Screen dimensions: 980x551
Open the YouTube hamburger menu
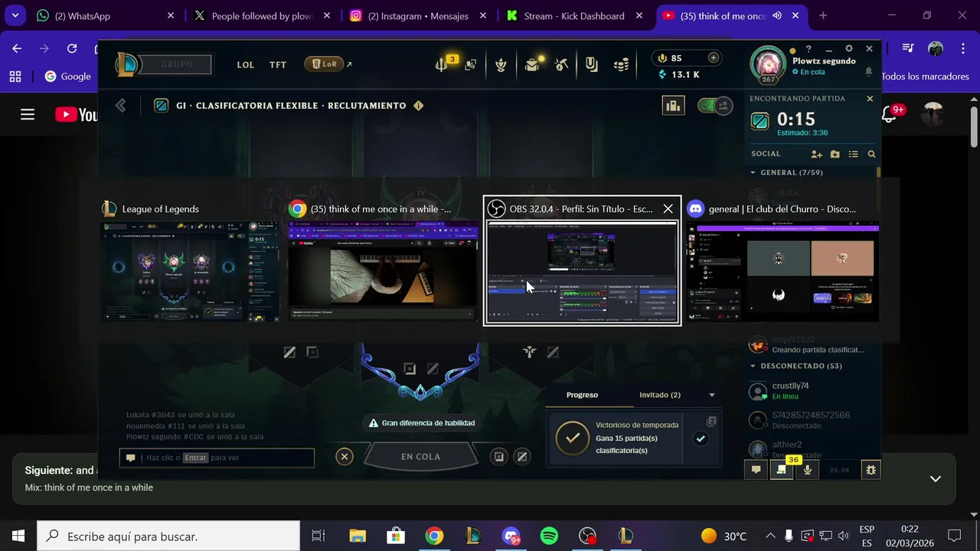28,115
